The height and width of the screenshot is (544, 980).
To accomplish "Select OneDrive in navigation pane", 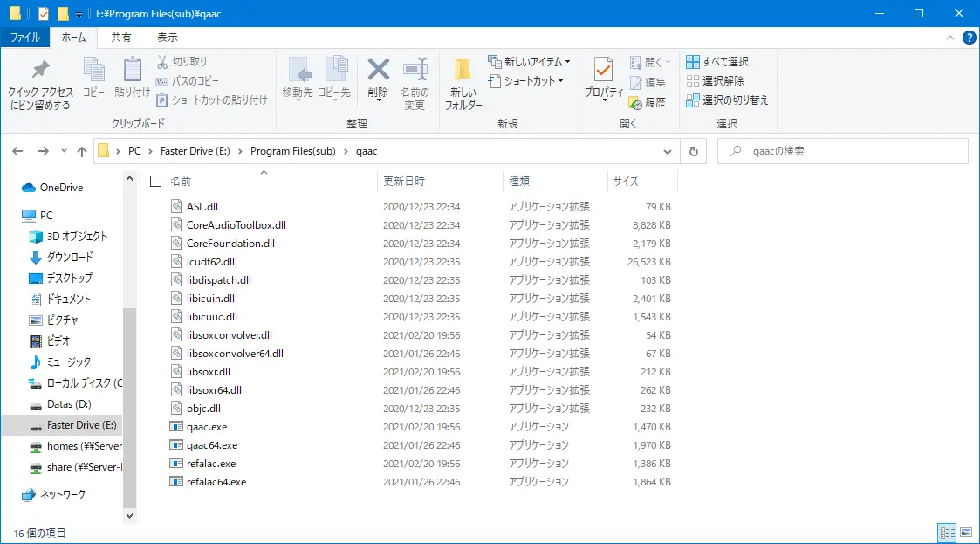I will 61,188.
